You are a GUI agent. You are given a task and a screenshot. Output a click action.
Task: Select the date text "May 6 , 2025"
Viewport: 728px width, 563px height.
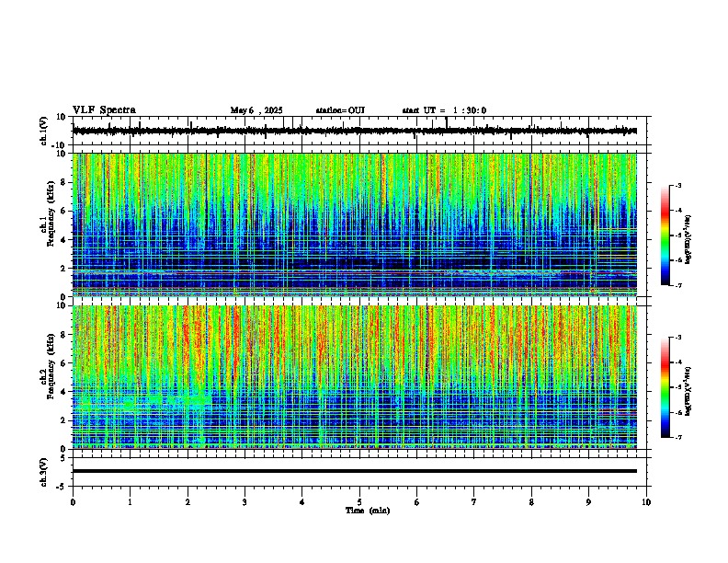click(x=256, y=110)
